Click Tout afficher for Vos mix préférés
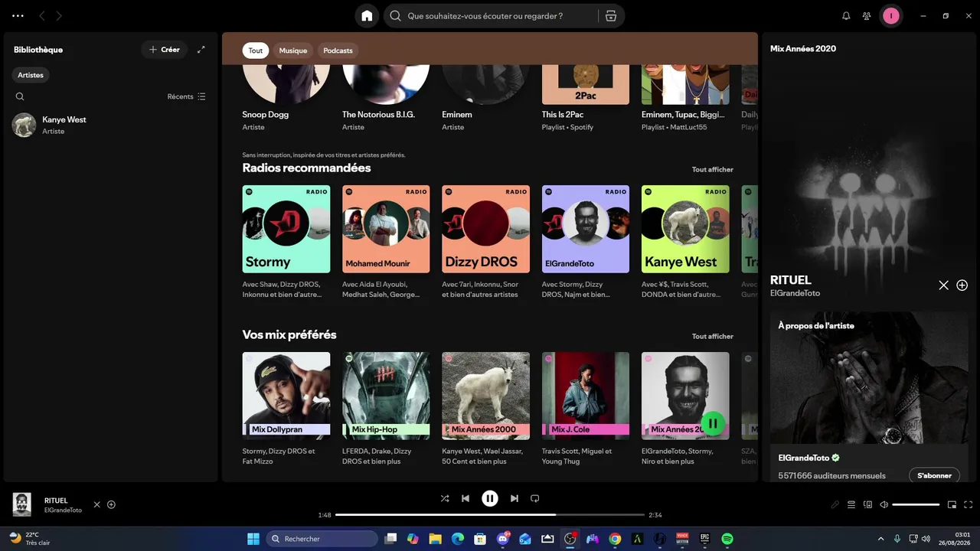 point(713,337)
